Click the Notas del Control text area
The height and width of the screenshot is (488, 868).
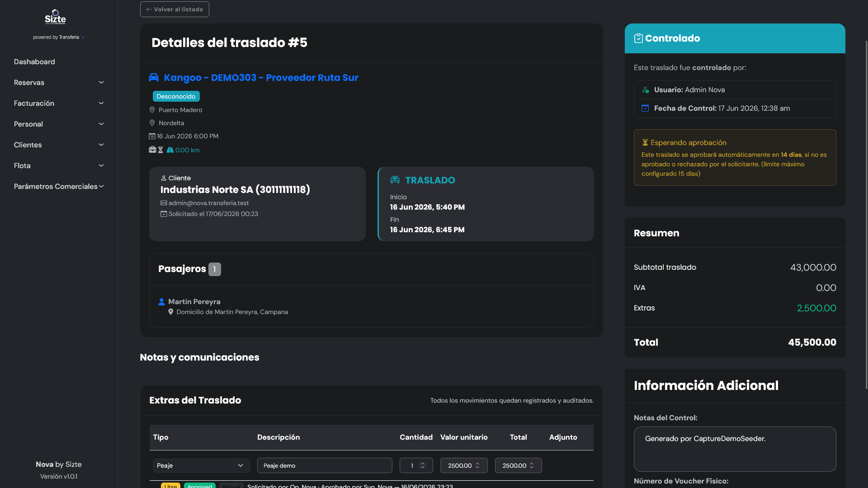tap(735, 449)
